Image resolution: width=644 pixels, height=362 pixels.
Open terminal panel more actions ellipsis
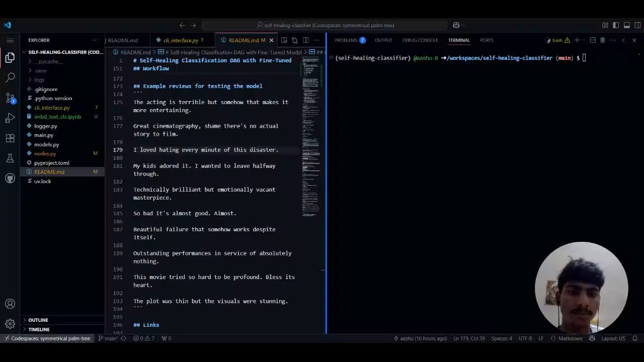pyautogui.click(x=613, y=40)
